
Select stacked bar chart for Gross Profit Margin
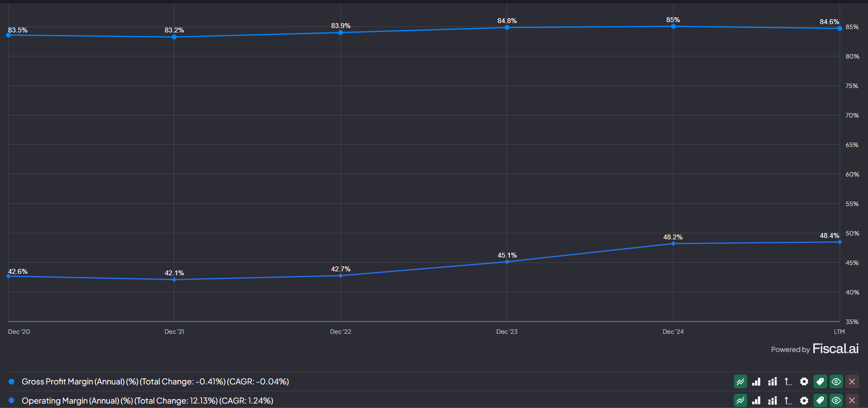click(772, 381)
